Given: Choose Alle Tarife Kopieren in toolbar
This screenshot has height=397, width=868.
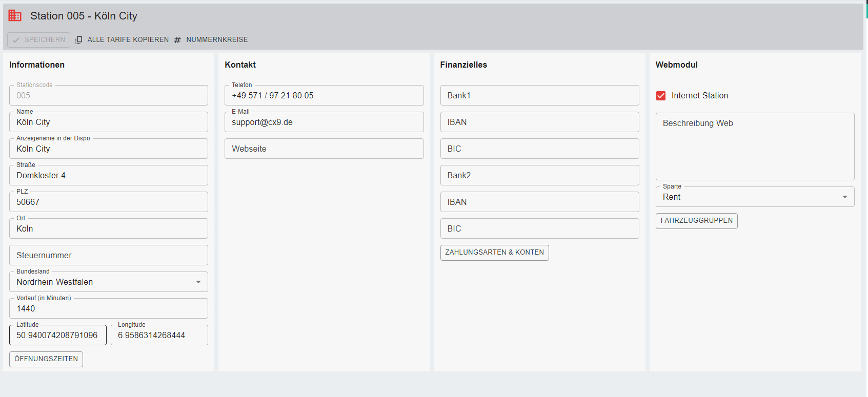Looking at the screenshot, I should (x=128, y=40).
